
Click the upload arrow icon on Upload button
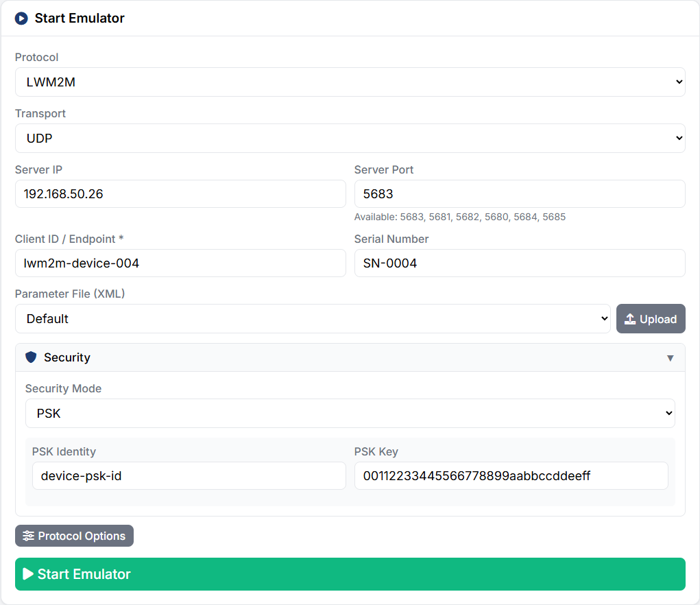(630, 319)
